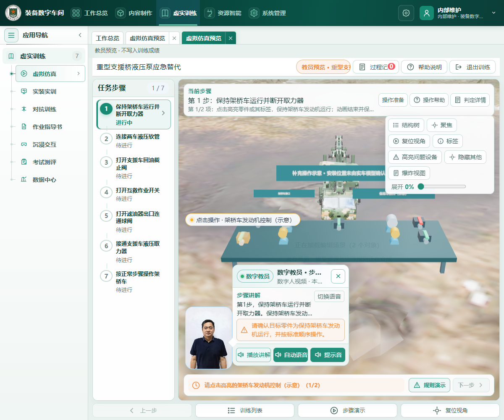Click the 退出训练 button
The width and height of the screenshot is (504, 420).
472,67
